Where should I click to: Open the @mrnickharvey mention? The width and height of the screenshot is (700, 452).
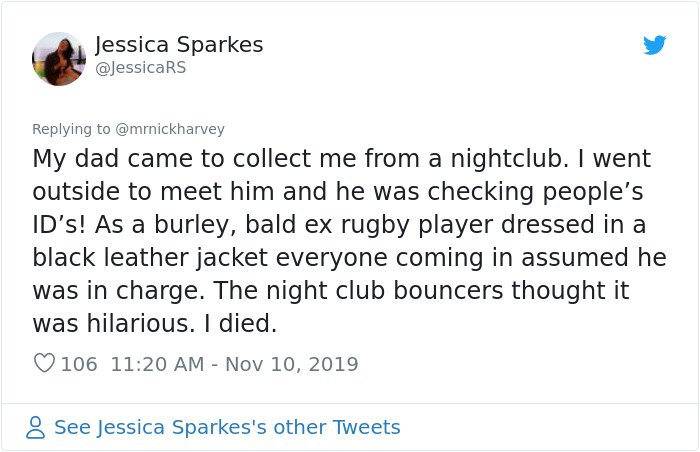click(x=170, y=129)
